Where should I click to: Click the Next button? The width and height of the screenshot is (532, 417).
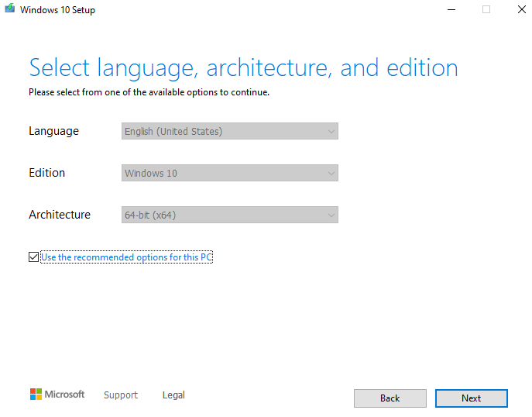(x=472, y=398)
